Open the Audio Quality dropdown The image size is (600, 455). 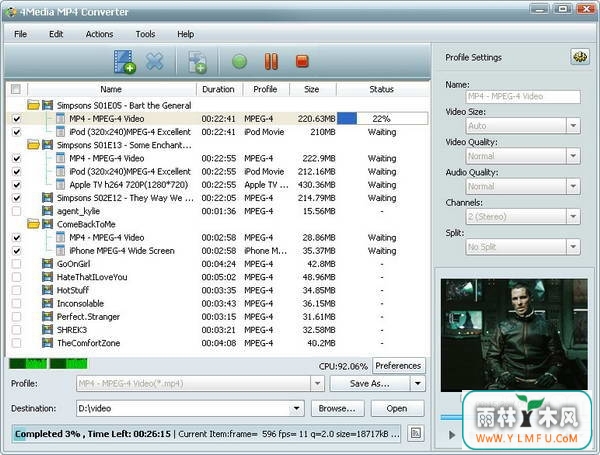[573, 186]
